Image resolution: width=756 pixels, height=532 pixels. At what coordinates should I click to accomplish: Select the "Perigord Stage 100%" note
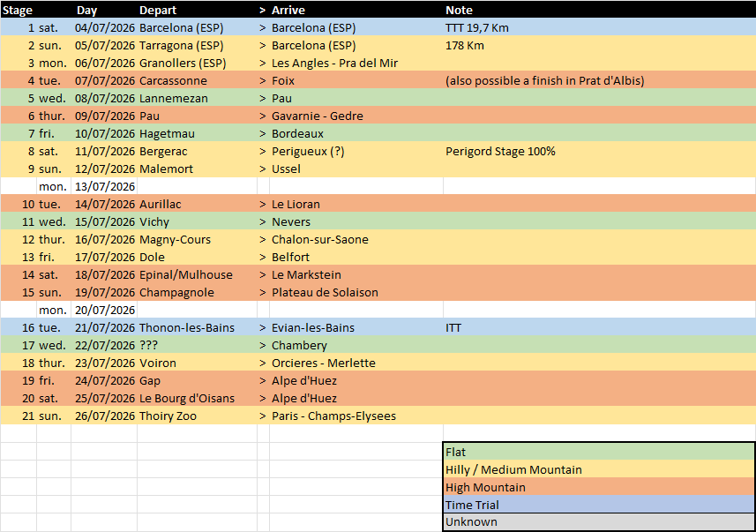click(500, 151)
